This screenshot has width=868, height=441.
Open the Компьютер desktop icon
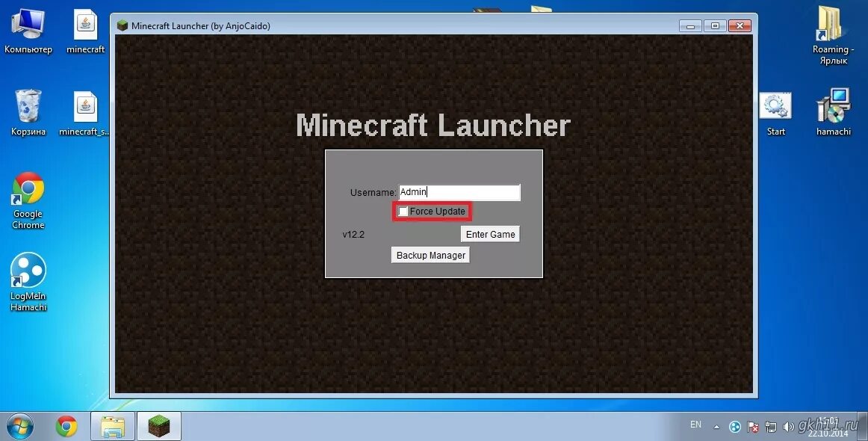(x=28, y=32)
